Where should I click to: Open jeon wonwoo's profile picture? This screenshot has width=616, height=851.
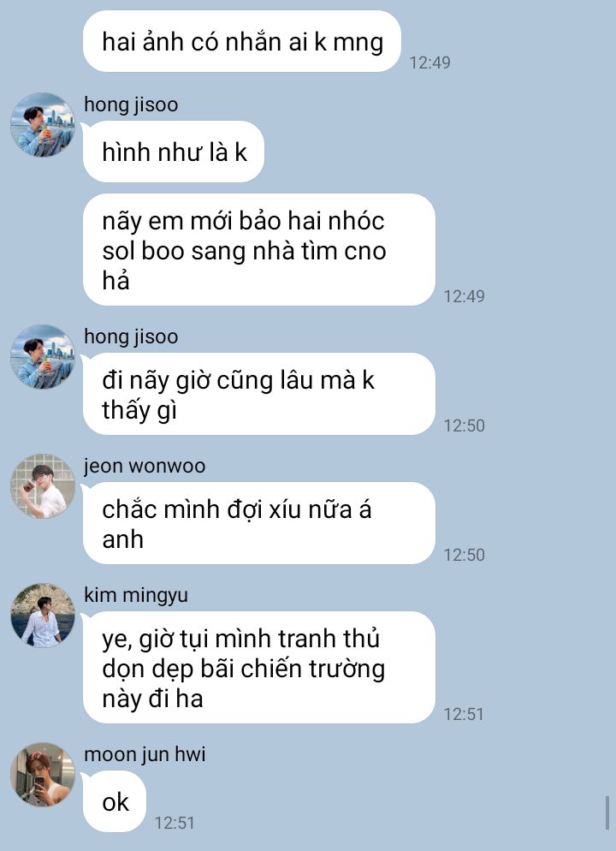click(x=42, y=485)
